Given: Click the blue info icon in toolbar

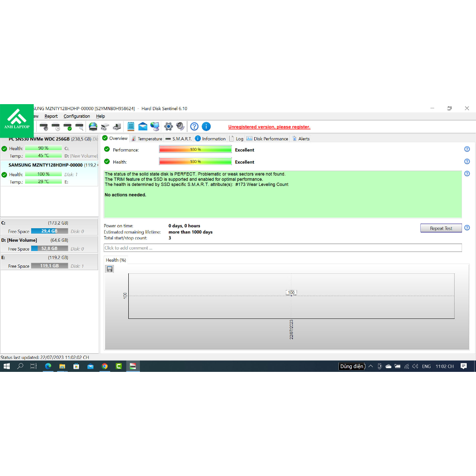Looking at the screenshot, I should (206, 126).
